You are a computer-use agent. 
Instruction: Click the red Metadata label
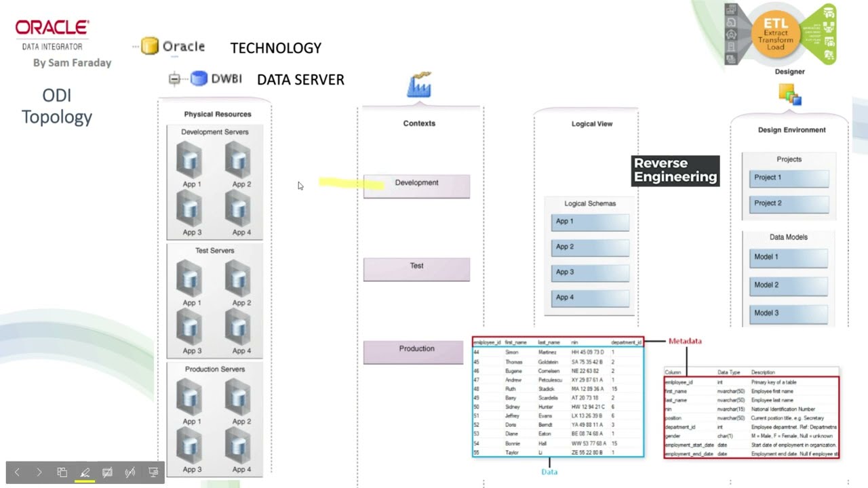click(x=685, y=341)
